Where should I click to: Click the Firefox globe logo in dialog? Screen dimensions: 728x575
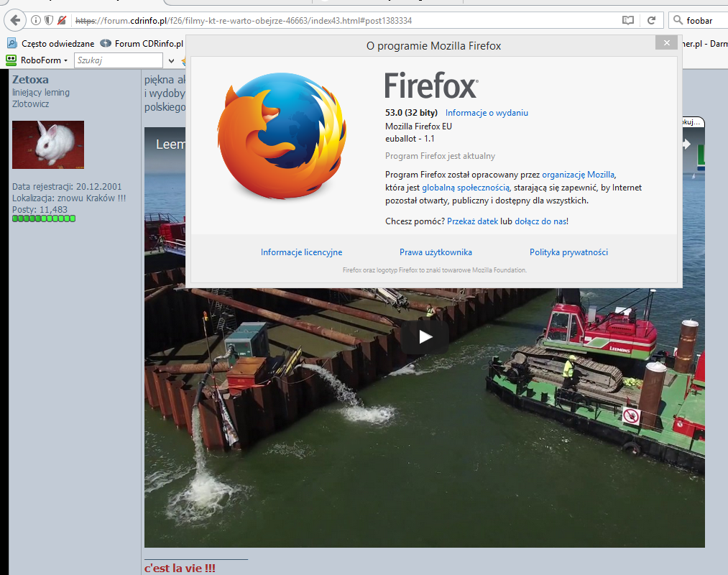282,136
